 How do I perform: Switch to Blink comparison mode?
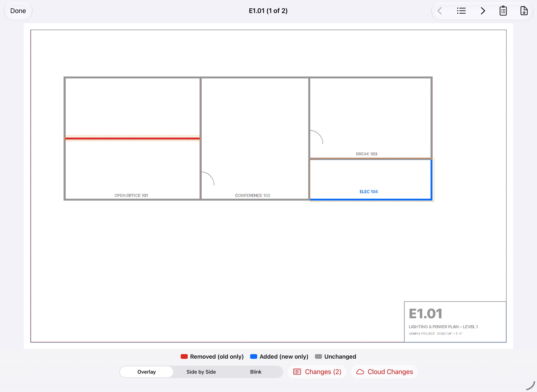point(256,372)
